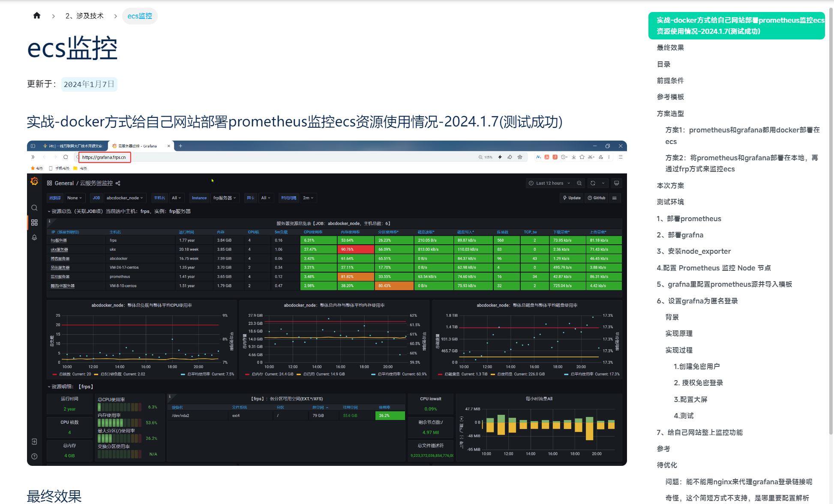Viewport: 834px width, 504px height.
Task: Click the 腾讯HK服务器 row link
Action: (63, 286)
